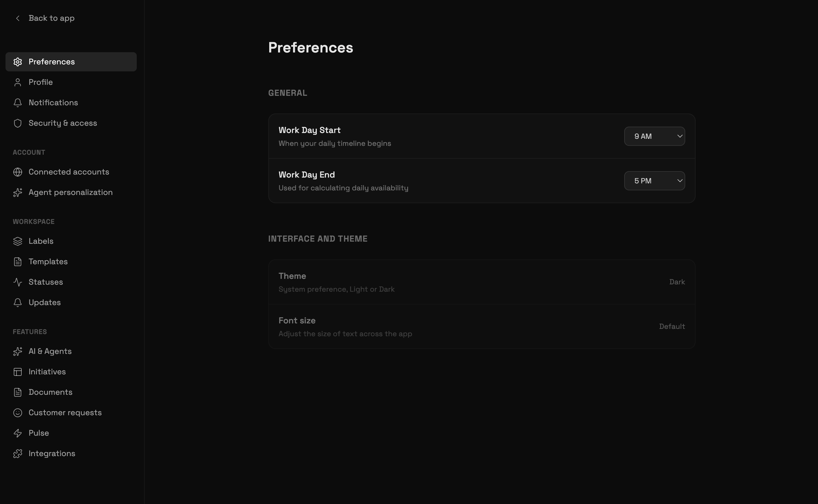Change the Font size Default value

671,327
